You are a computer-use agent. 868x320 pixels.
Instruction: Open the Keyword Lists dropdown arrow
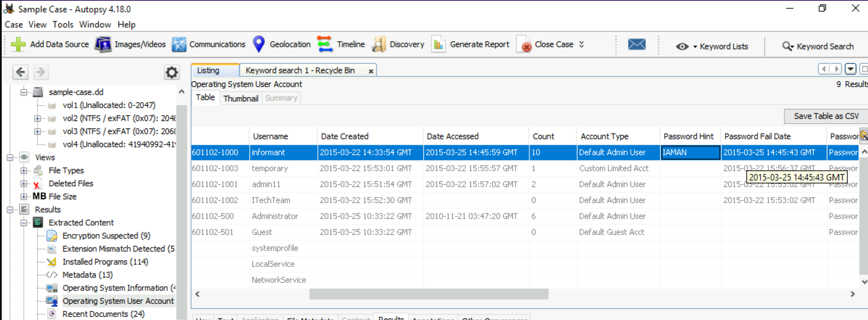click(695, 47)
